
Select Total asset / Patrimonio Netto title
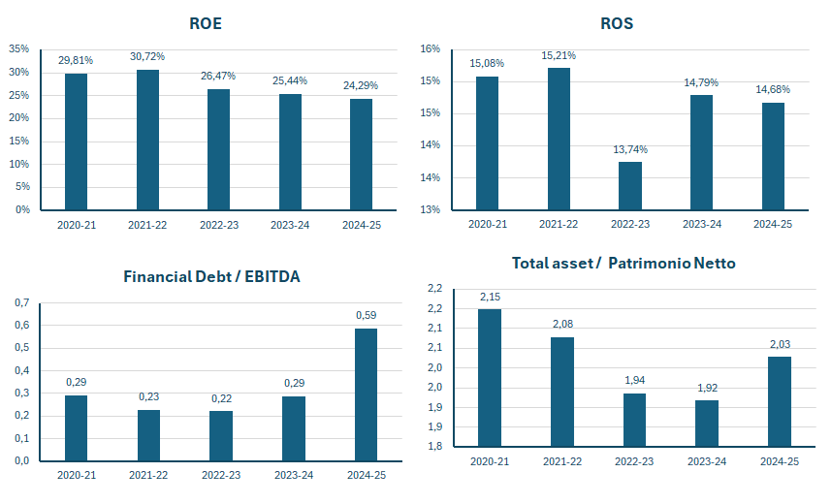click(x=623, y=263)
